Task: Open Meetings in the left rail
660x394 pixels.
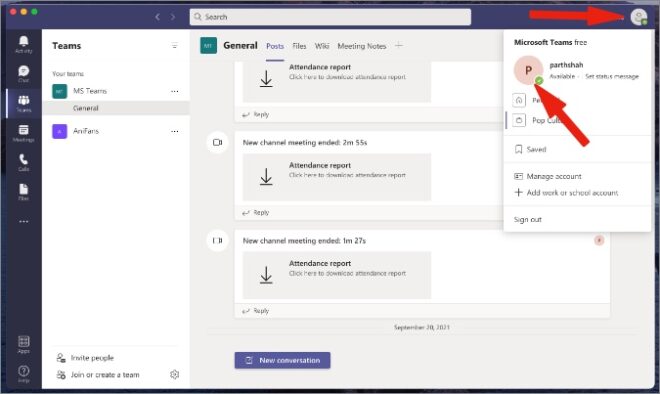Action: coord(24,133)
